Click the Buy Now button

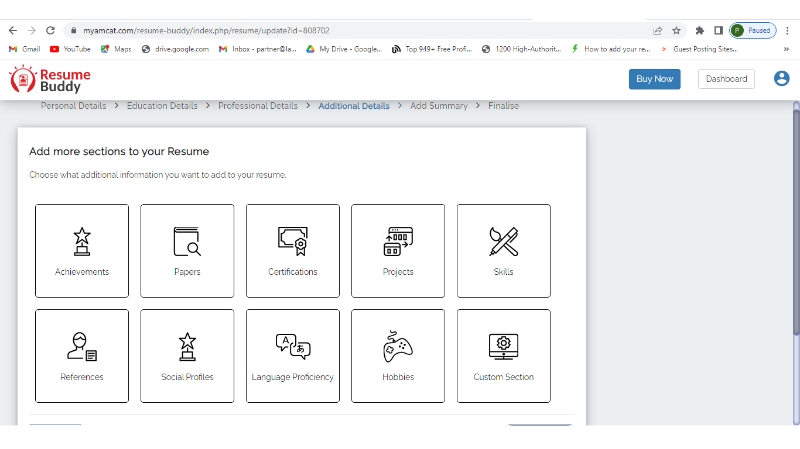[x=654, y=79]
